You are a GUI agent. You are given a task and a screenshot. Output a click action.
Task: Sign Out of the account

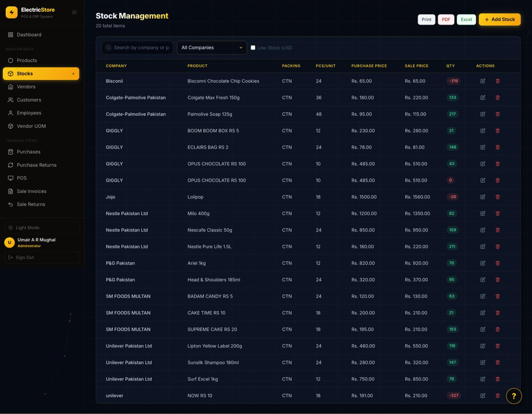(42, 258)
